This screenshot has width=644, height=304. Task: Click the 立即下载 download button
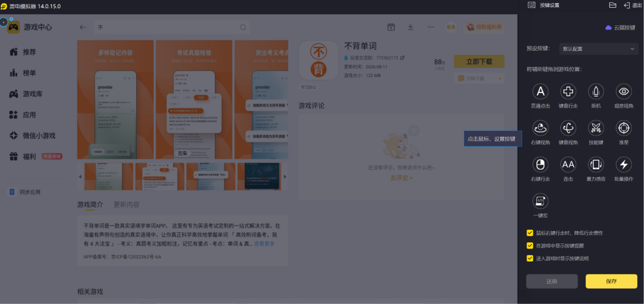pos(479,62)
